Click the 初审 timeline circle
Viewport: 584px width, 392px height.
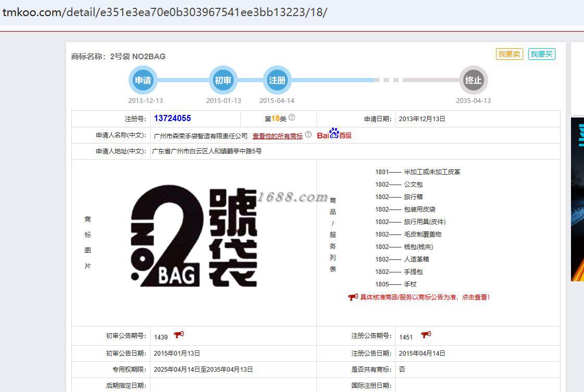[223, 80]
